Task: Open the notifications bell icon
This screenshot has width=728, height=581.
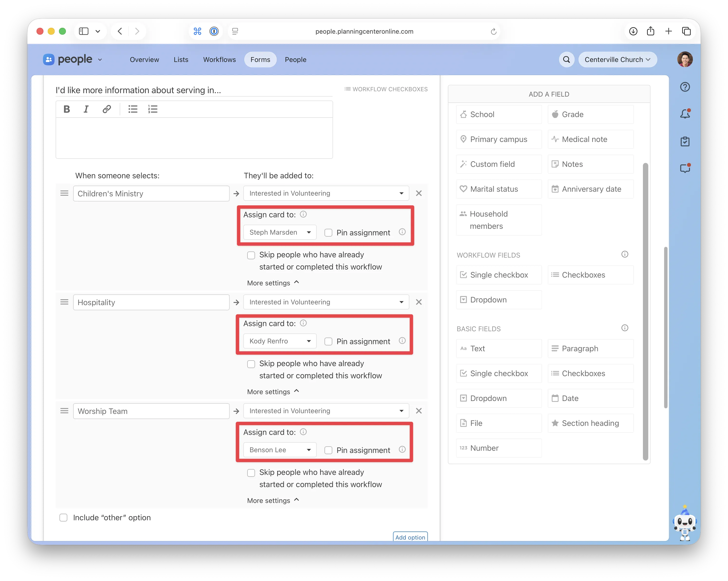Action: pyautogui.click(x=685, y=114)
